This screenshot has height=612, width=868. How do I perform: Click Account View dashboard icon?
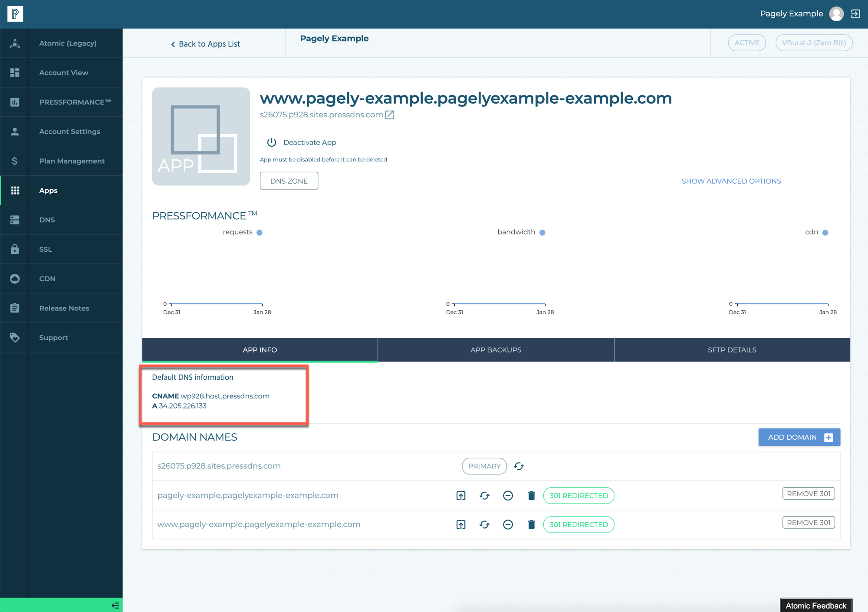coord(15,72)
